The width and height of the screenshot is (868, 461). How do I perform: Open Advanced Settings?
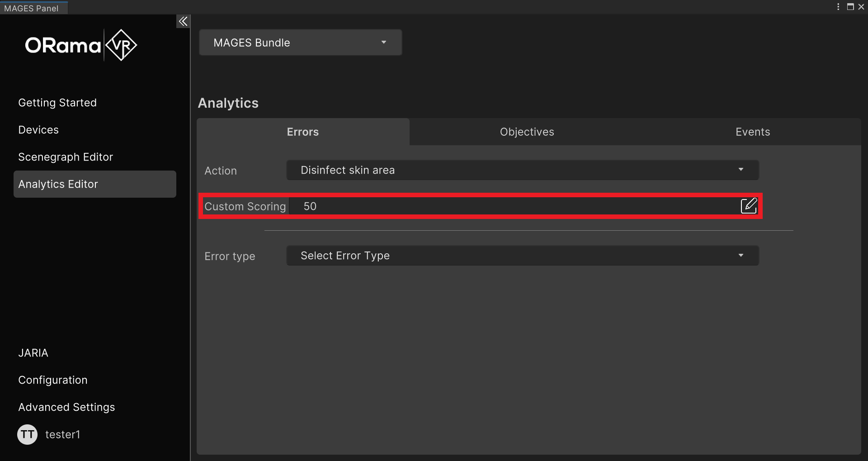click(66, 407)
